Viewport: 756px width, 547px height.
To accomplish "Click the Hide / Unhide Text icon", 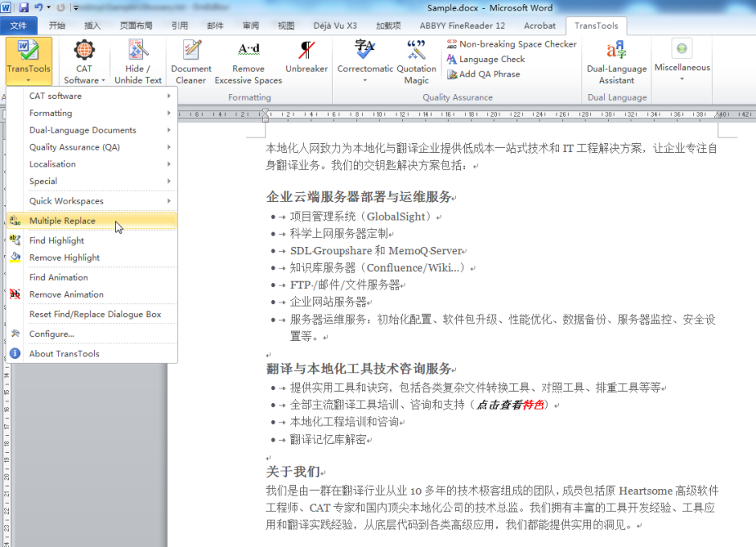I will pos(138,52).
